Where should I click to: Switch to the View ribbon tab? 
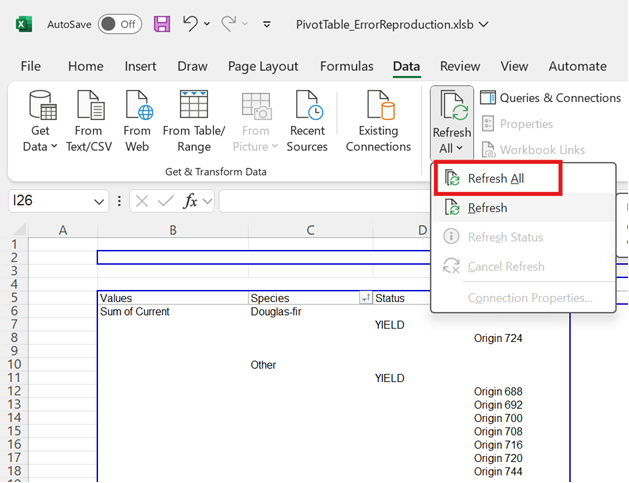pyautogui.click(x=514, y=66)
